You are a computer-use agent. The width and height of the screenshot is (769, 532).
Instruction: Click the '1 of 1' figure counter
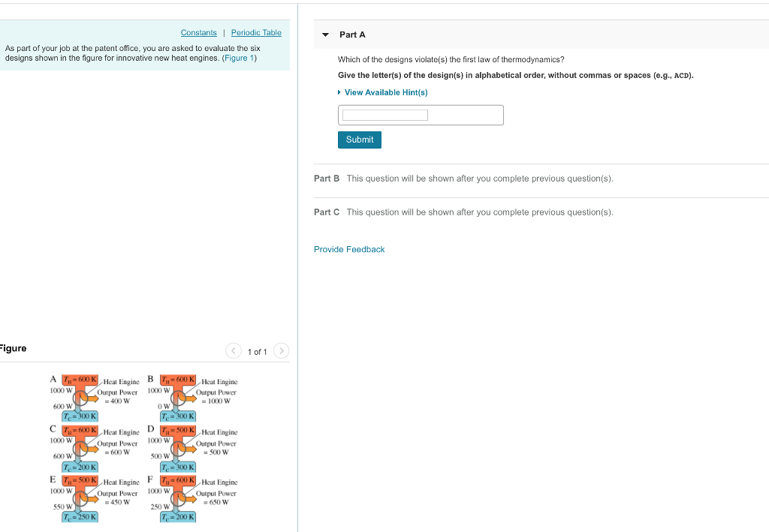tap(257, 352)
